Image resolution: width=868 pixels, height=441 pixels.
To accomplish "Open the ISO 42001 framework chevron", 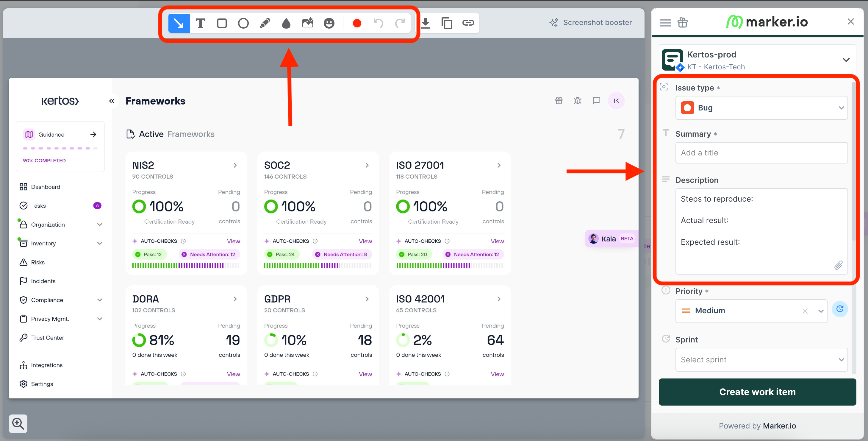I will click(499, 299).
